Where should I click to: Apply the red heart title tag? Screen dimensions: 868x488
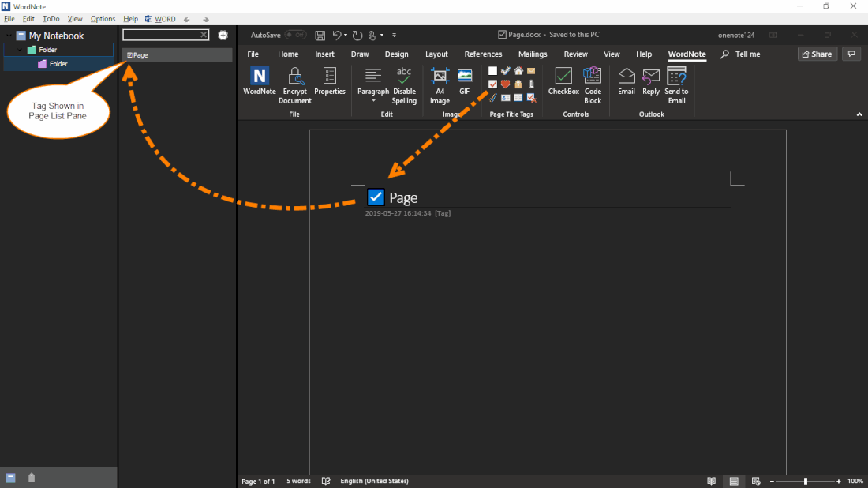(505, 84)
